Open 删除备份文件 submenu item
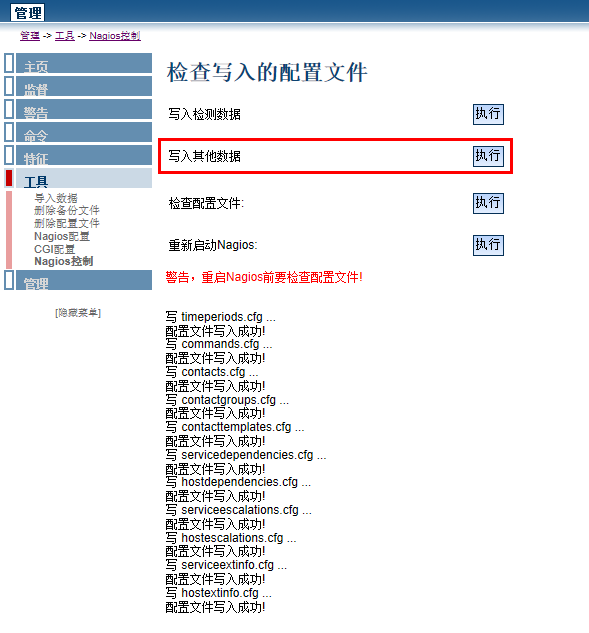 pos(67,210)
